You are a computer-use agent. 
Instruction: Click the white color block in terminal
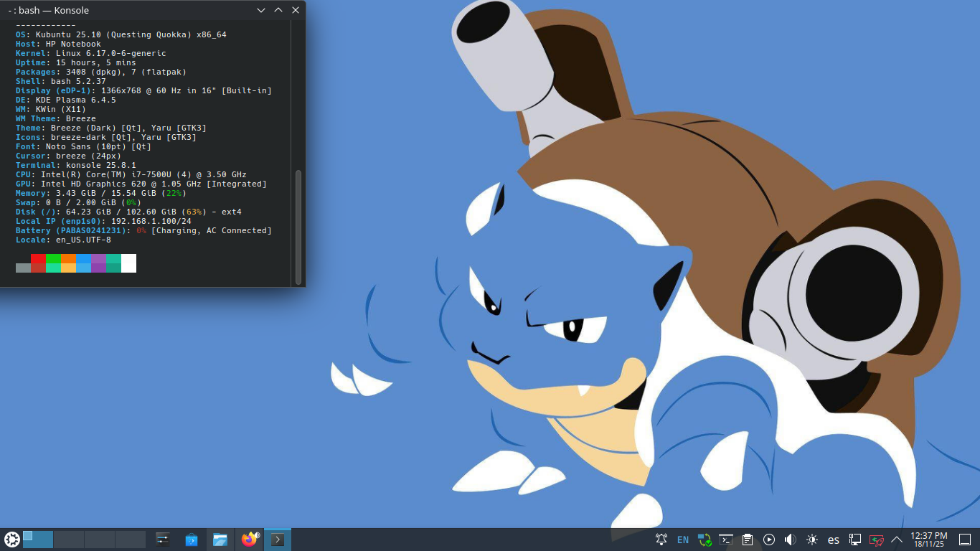(x=128, y=263)
